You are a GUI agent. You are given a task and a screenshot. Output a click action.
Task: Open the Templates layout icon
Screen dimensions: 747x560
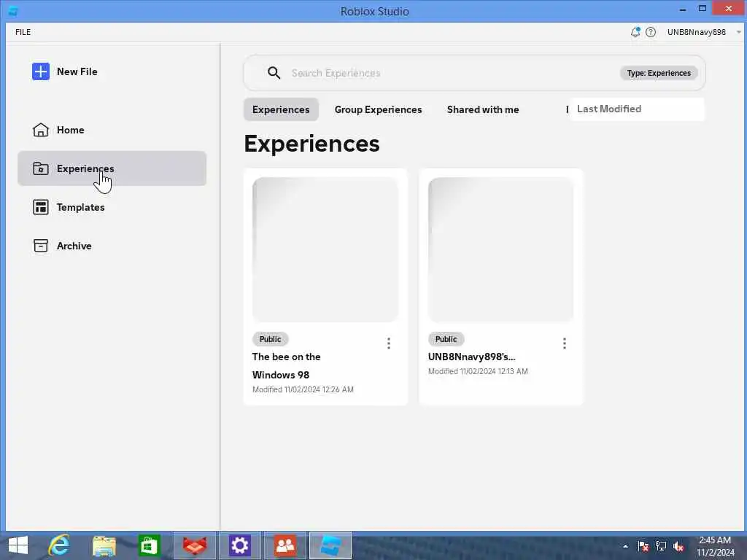pos(41,207)
